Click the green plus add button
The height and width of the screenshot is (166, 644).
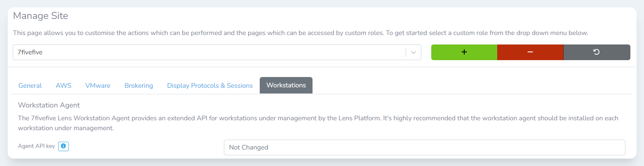[464, 52]
